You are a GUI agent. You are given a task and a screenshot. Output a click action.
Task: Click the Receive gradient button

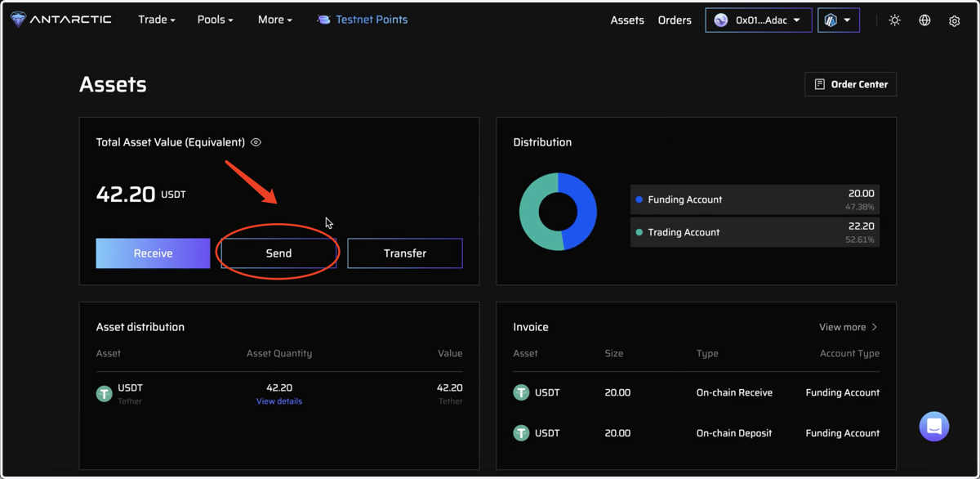point(153,253)
